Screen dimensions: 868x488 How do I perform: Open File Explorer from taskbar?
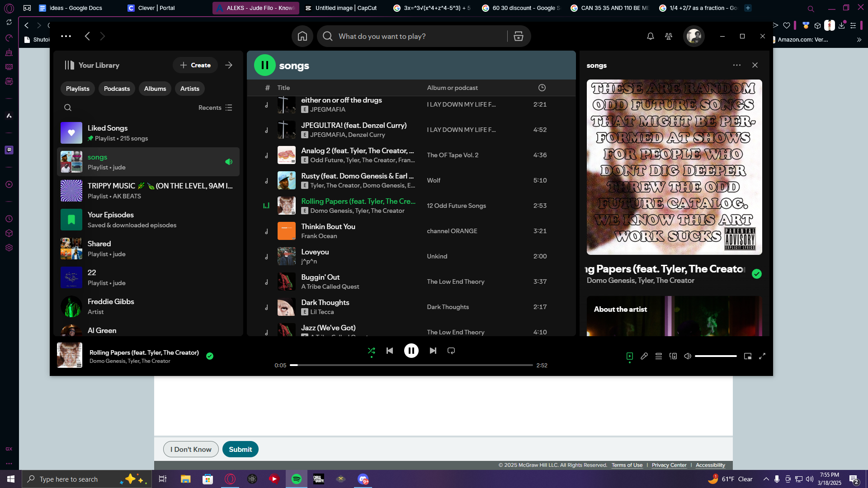[186, 479]
